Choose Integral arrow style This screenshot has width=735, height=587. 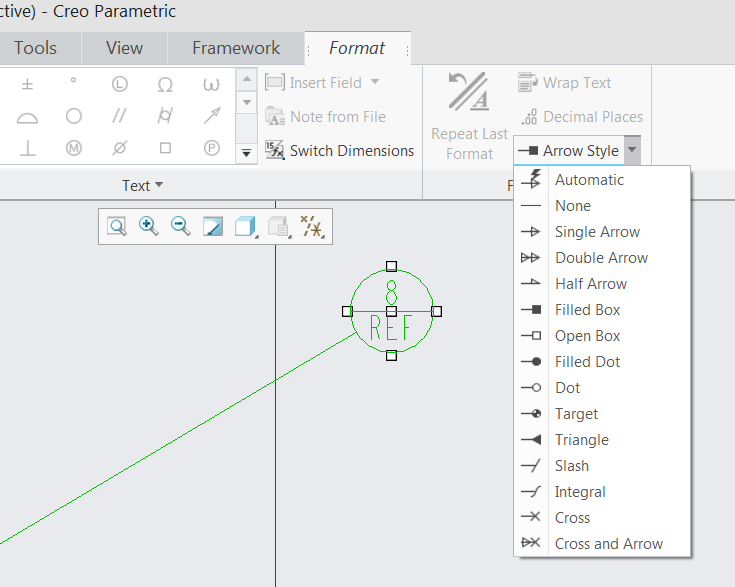pyautogui.click(x=602, y=492)
